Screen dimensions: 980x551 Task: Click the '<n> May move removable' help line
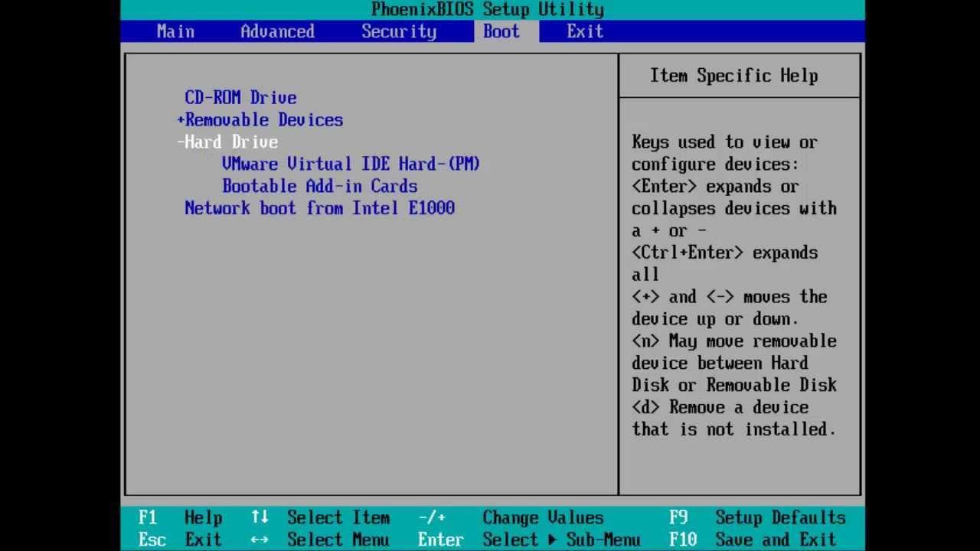(734, 341)
